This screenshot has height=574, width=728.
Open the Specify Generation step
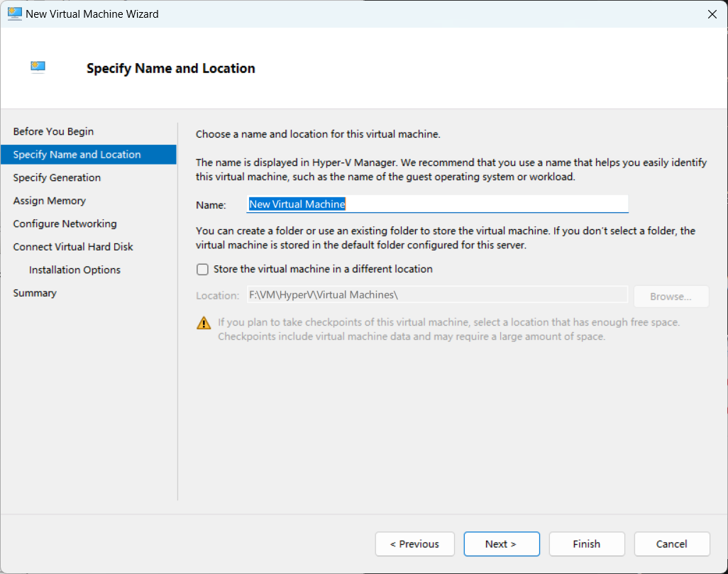(x=57, y=177)
